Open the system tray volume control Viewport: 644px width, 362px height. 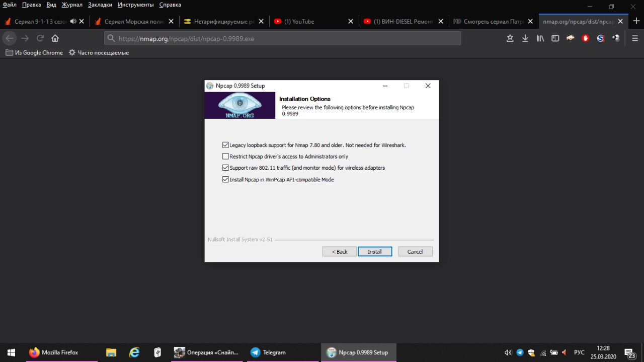508,352
